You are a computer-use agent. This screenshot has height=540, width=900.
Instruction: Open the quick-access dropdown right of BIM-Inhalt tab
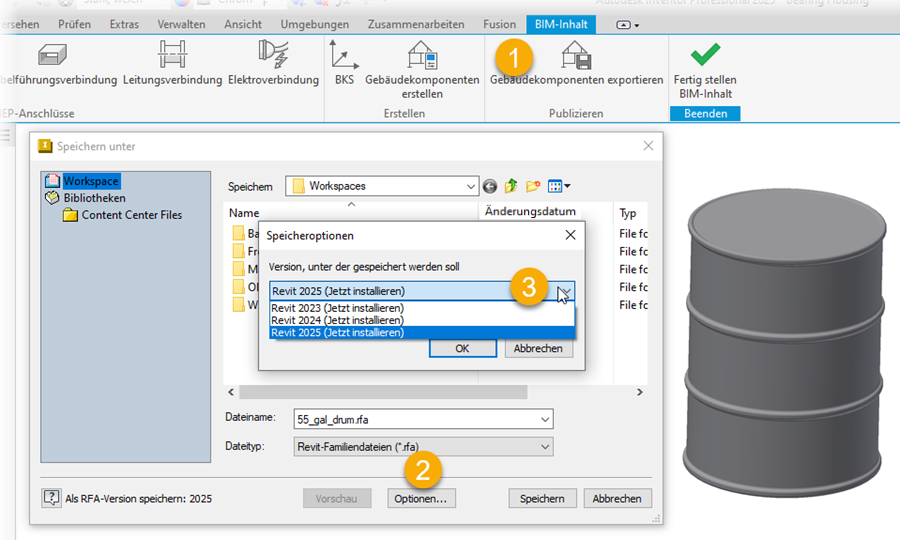tap(627, 25)
